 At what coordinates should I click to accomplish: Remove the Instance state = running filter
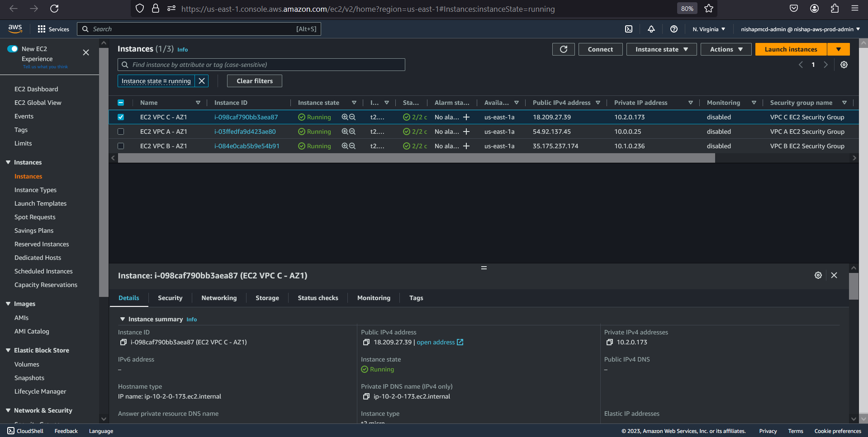[x=202, y=81]
